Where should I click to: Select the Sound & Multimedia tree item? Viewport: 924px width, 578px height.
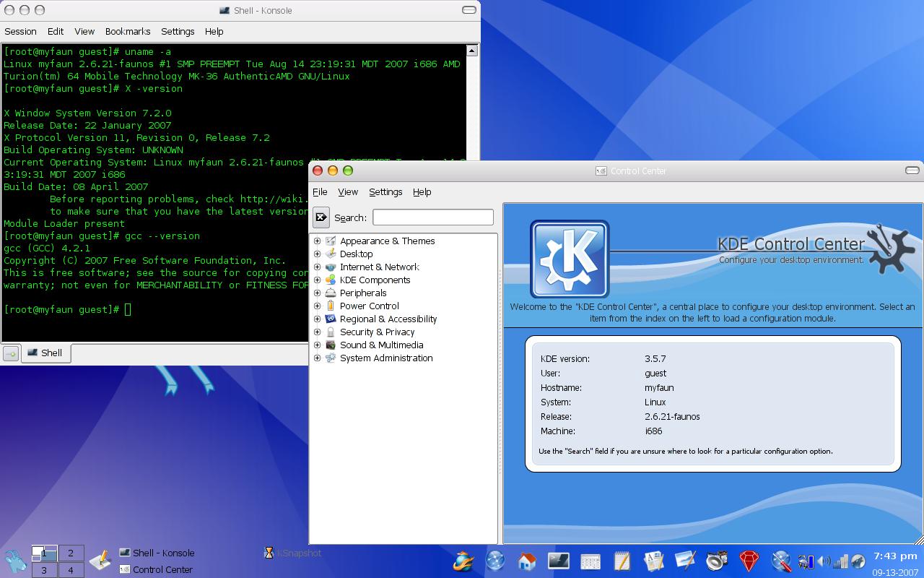pyautogui.click(x=381, y=345)
